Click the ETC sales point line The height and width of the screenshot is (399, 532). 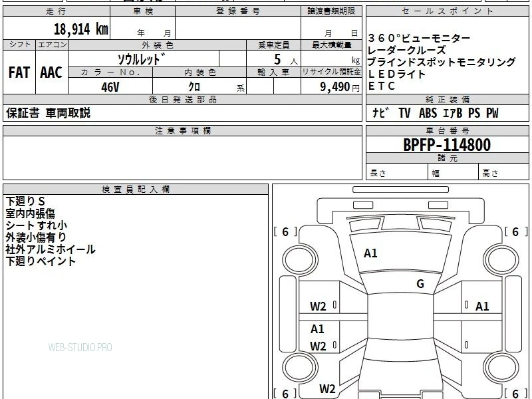coord(381,86)
